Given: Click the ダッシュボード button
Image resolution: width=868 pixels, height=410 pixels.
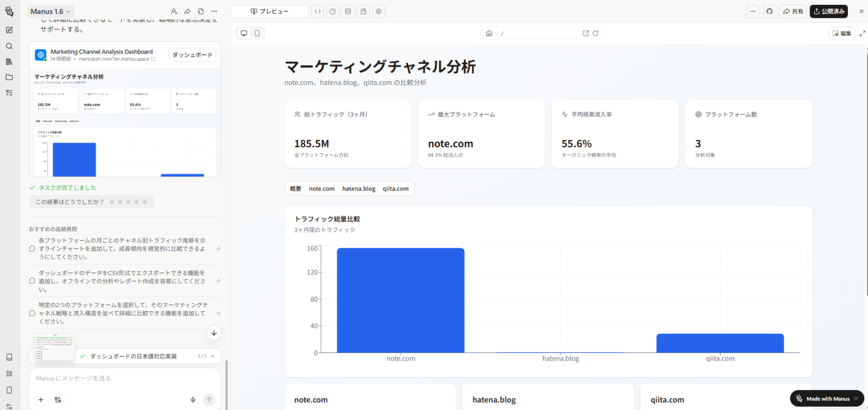Looking at the screenshot, I should click(x=192, y=55).
